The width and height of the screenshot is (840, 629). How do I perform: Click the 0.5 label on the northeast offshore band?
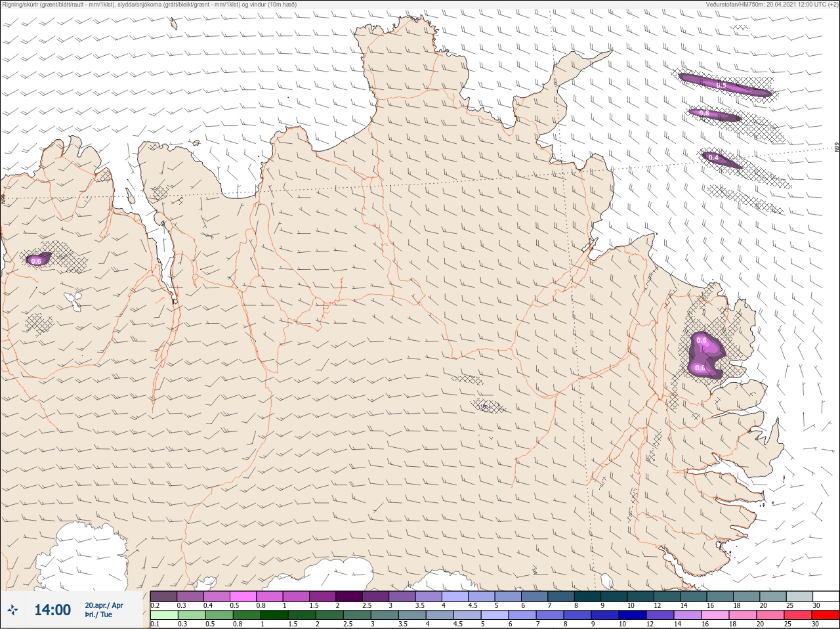point(721,85)
